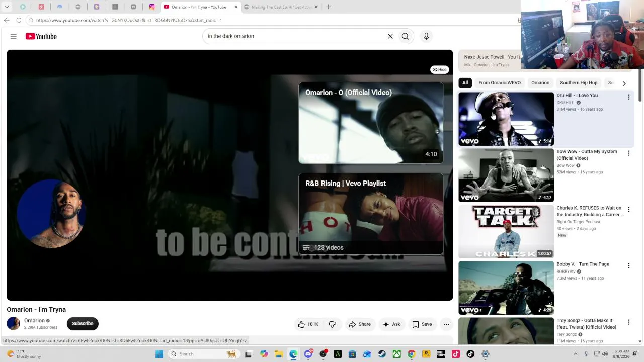Subscribe to the Omarion channel
644x362 pixels.
click(x=83, y=324)
